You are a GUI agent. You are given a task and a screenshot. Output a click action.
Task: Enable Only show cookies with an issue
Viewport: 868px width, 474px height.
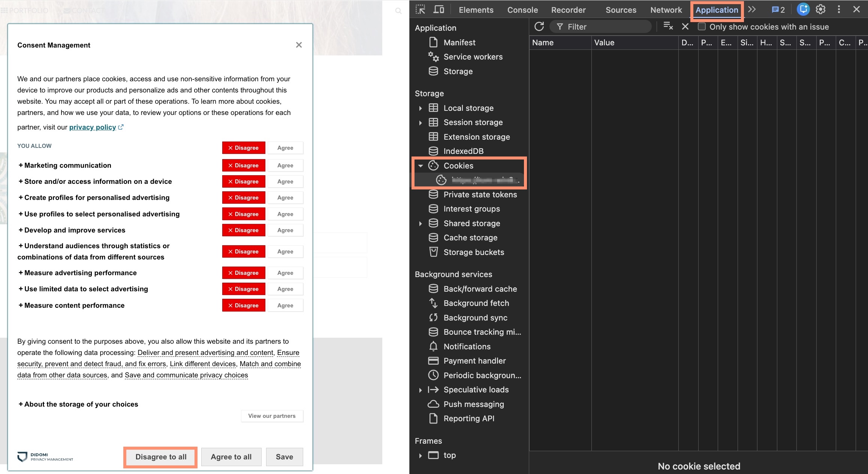coord(702,27)
